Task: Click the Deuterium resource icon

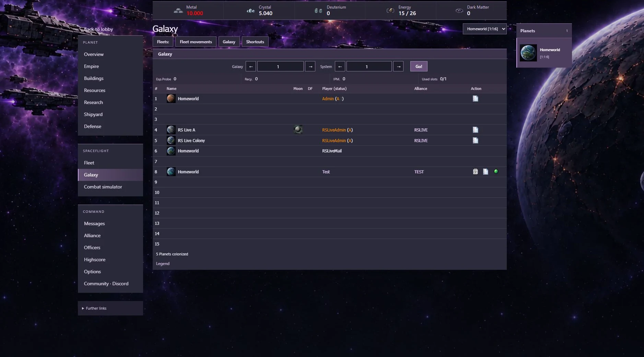Action: click(x=318, y=11)
